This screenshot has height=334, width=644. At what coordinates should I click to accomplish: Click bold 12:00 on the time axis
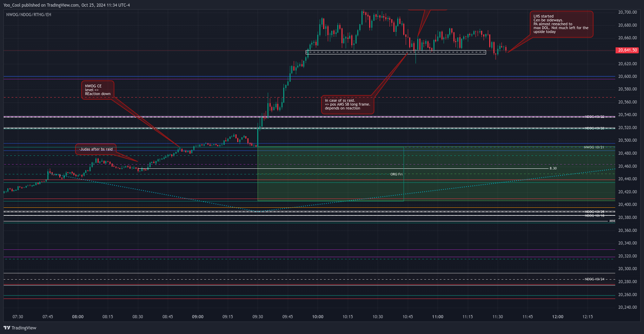click(x=558, y=317)
